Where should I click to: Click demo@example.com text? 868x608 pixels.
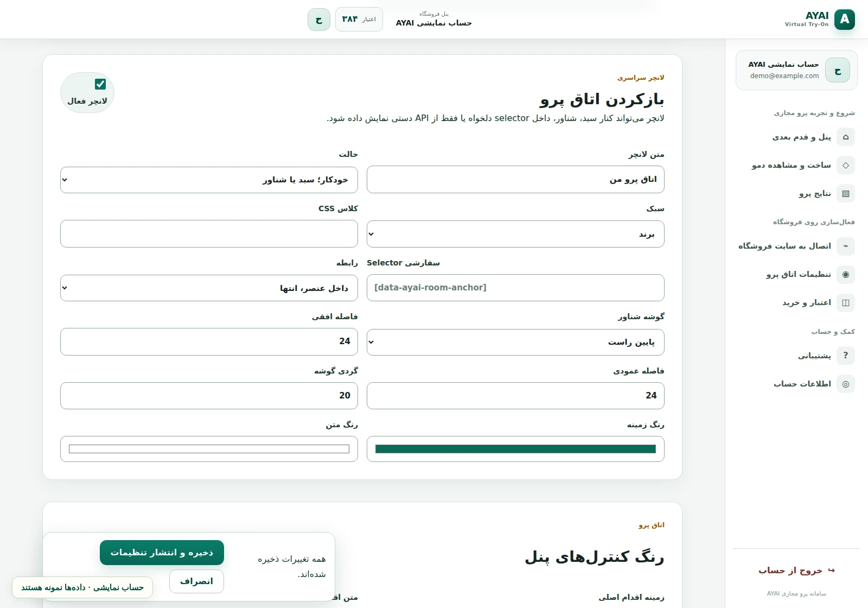point(784,76)
